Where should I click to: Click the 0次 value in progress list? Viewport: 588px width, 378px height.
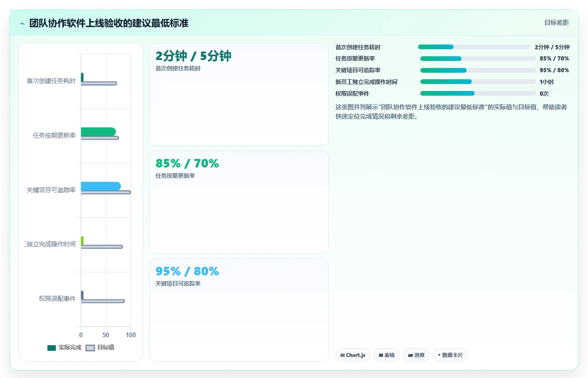pyautogui.click(x=544, y=94)
